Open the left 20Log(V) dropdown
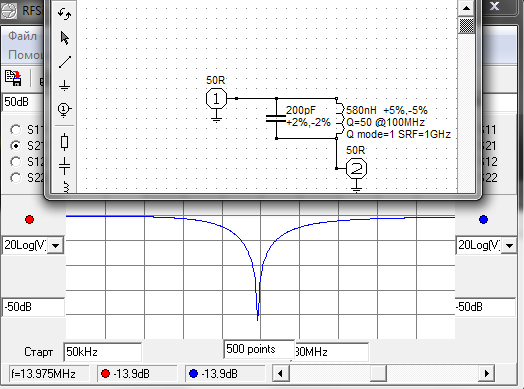 (x=55, y=246)
